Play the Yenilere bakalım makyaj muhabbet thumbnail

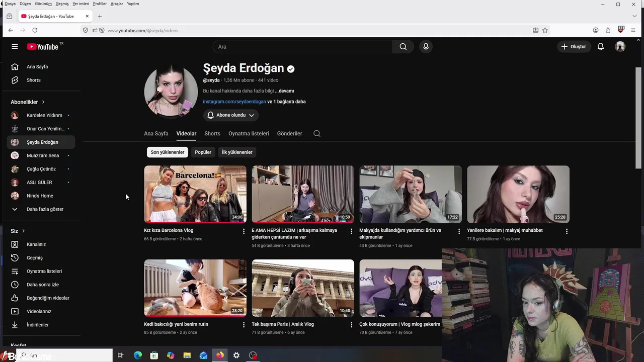click(x=518, y=194)
